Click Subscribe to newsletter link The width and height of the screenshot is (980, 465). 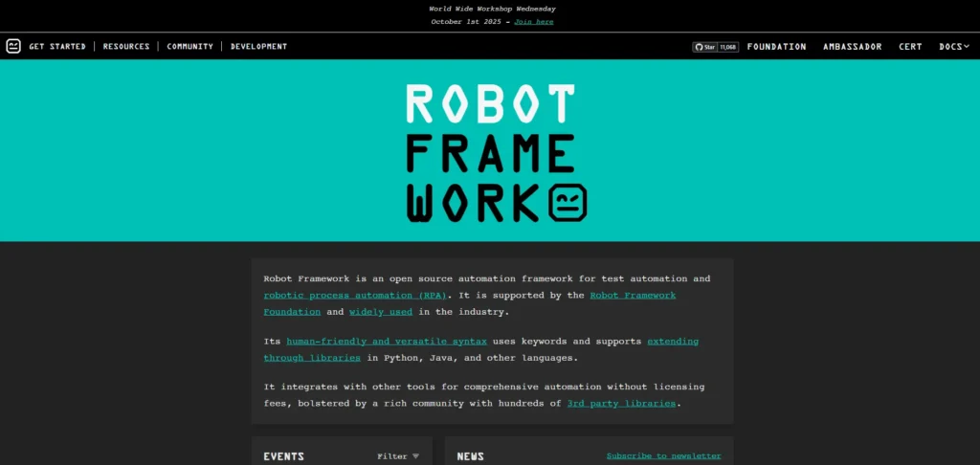pos(664,456)
